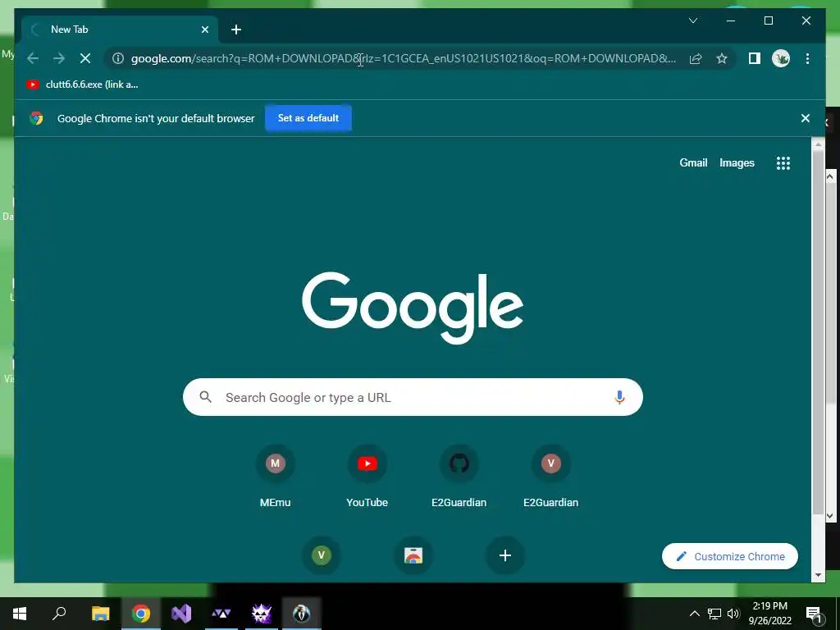840x630 pixels.
Task: Open Windows taskbar search
Action: pos(59,614)
